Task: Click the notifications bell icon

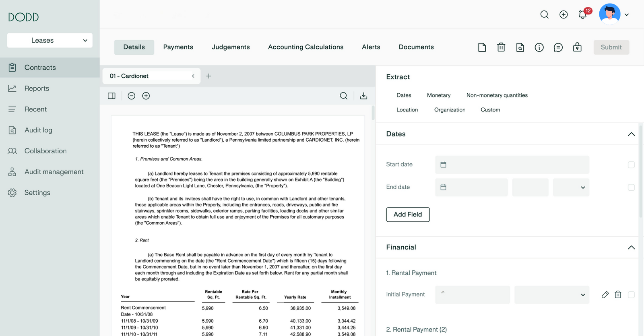Action: coord(582,15)
